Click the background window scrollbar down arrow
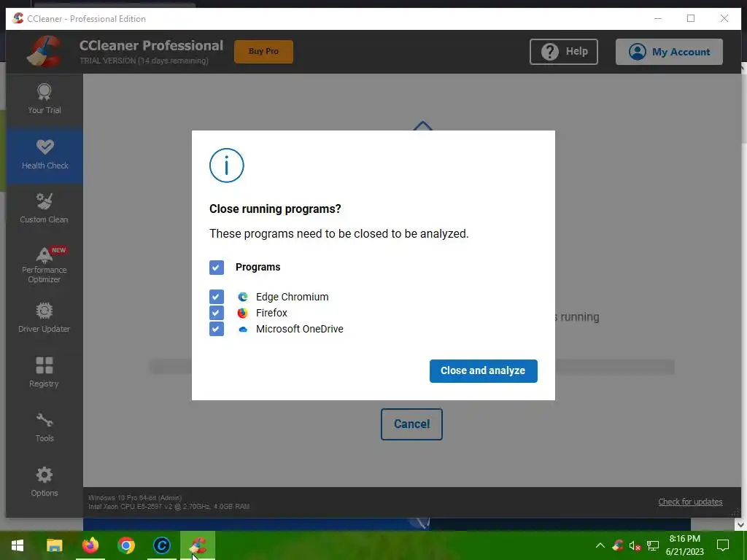 point(740,525)
